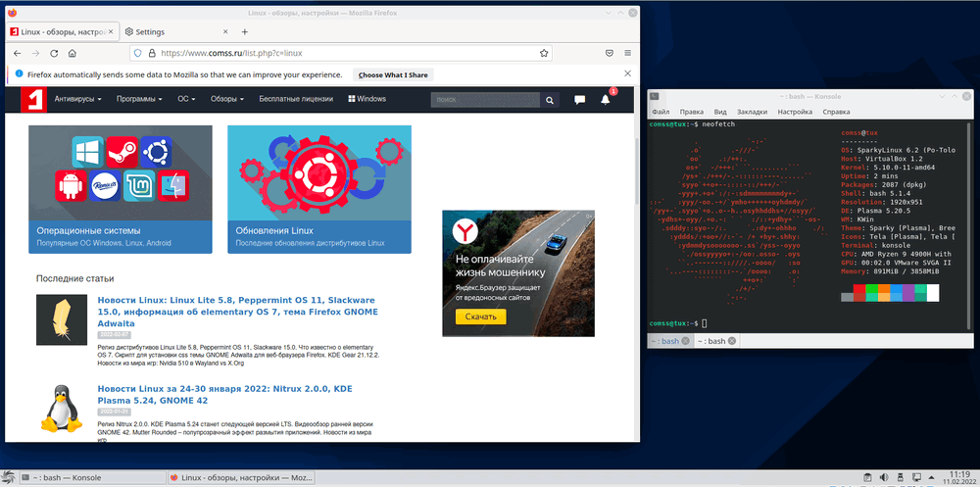This screenshot has height=487, width=980.
Task: Expand the Программы dropdown menu
Action: coord(139,99)
